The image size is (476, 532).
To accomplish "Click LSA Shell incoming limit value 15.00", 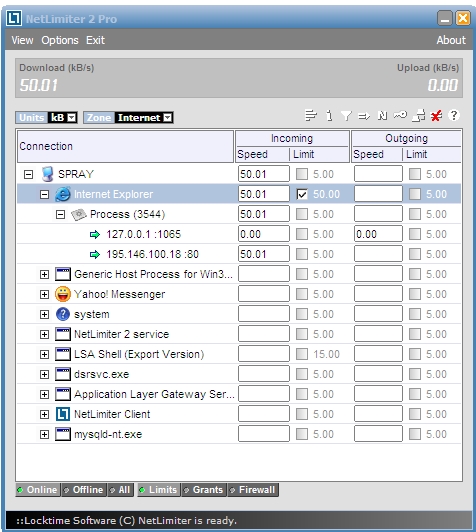I will pos(326,354).
